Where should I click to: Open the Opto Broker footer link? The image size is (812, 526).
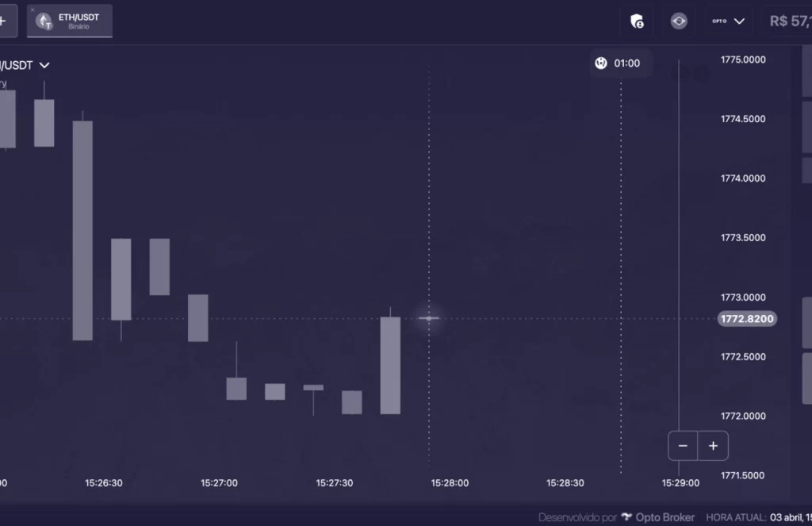[665, 517]
